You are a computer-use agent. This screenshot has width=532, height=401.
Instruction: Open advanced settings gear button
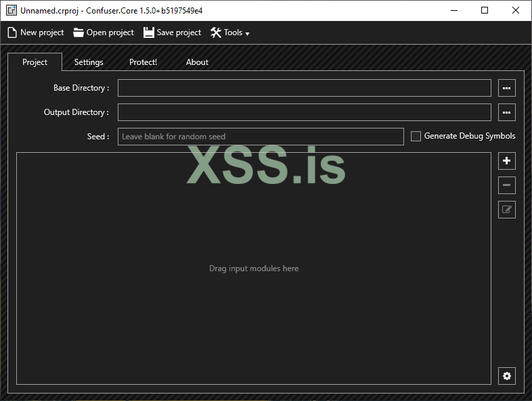click(506, 376)
